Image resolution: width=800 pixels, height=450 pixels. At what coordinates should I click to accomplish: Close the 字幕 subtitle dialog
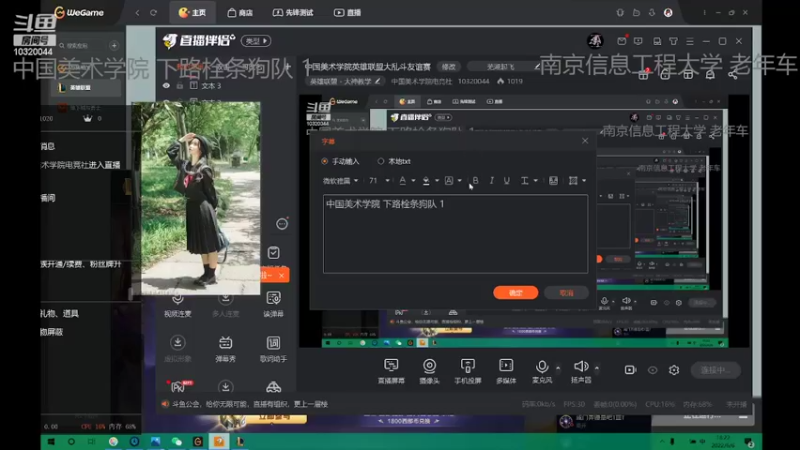(585, 141)
